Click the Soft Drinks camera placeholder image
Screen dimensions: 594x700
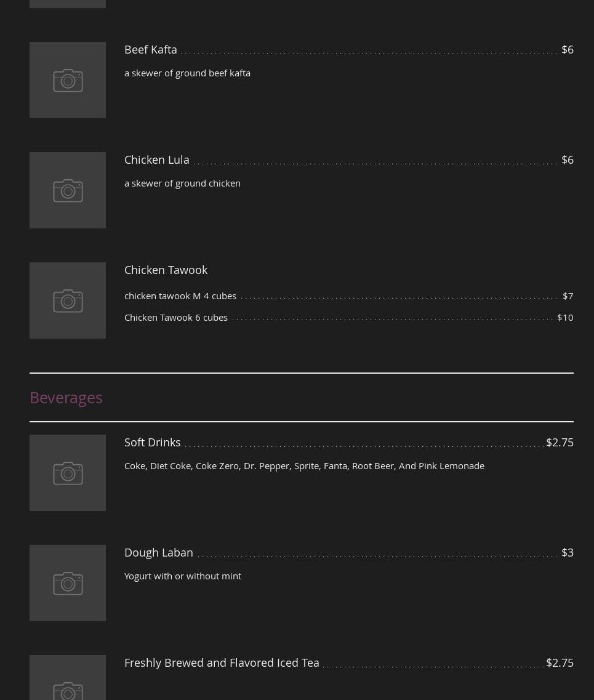pyautogui.click(x=68, y=473)
